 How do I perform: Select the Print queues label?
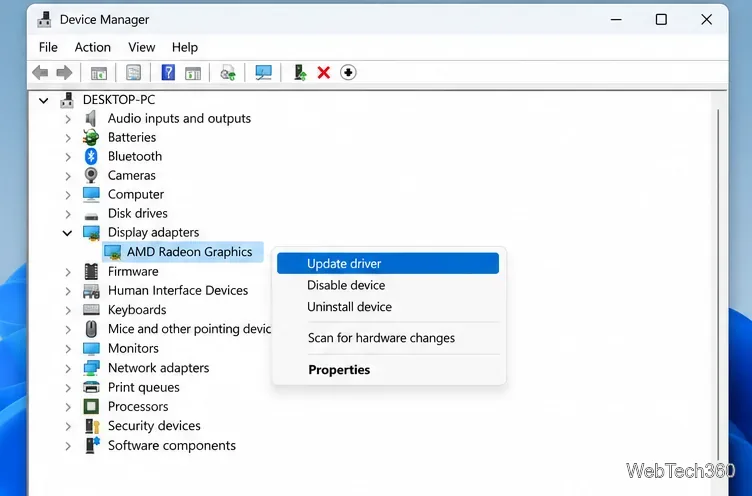143,388
